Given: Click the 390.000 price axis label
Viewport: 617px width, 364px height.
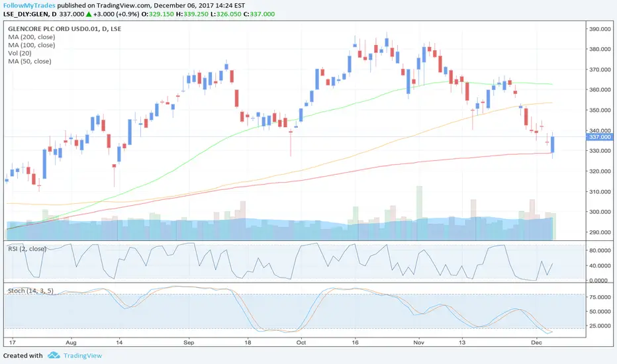Looking at the screenshot, I should (x=600, y=29).
